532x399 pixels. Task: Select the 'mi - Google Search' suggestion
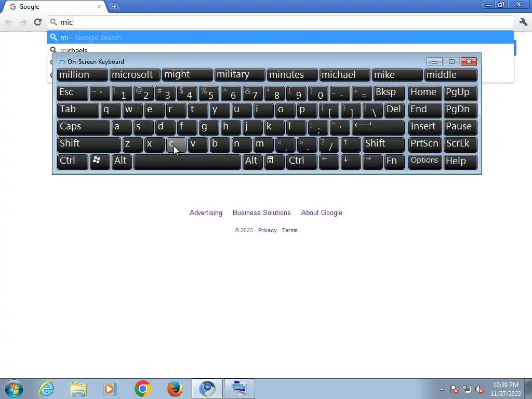(281, 37)
